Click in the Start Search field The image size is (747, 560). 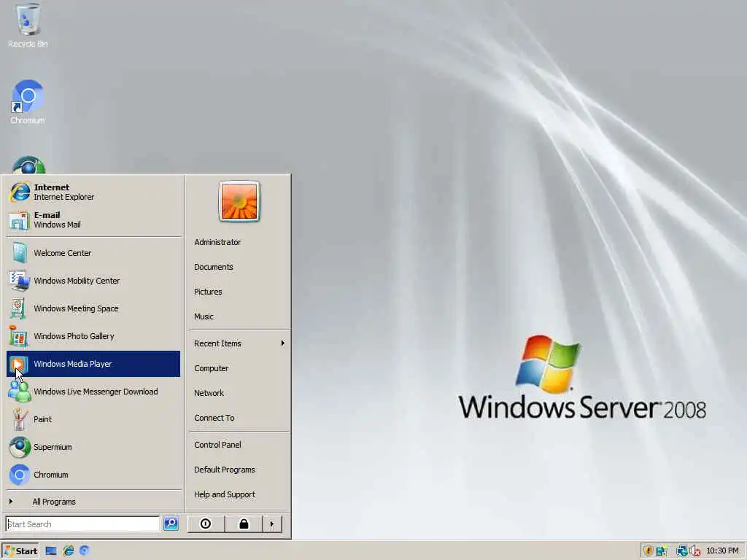(x=82, y=524)
